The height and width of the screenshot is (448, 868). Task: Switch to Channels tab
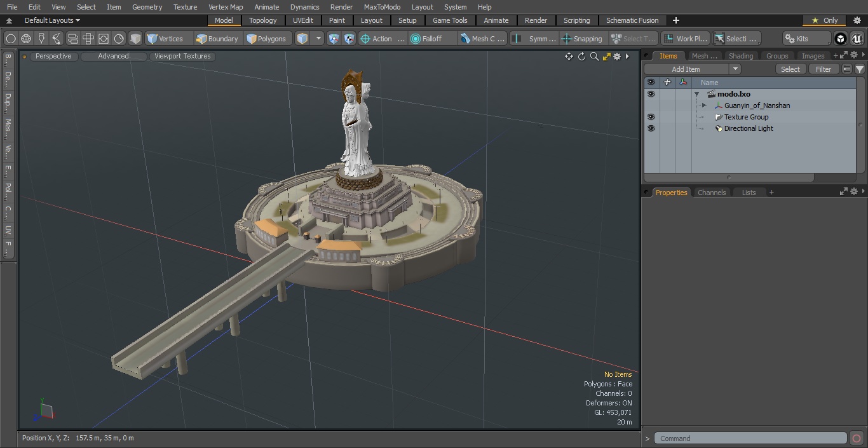[711, 193]
